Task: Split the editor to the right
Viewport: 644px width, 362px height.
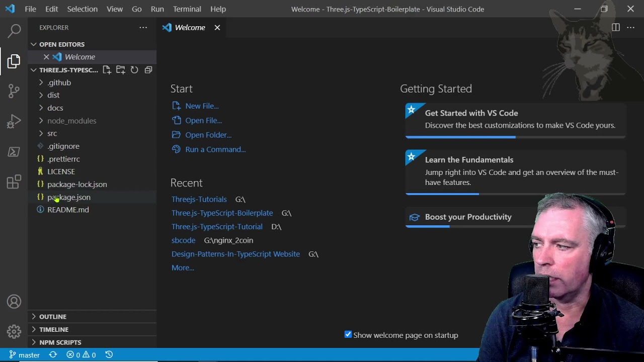Action: coord(616,28)
